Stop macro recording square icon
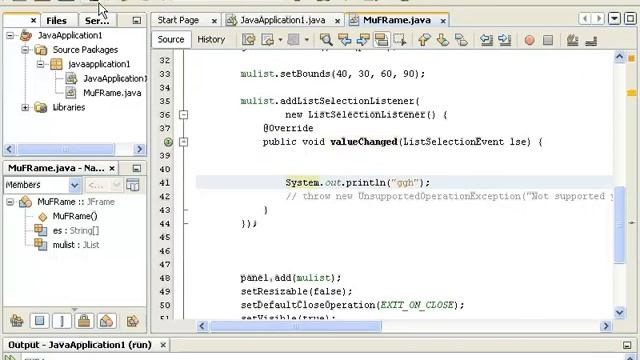 click(x=548, y=40)
